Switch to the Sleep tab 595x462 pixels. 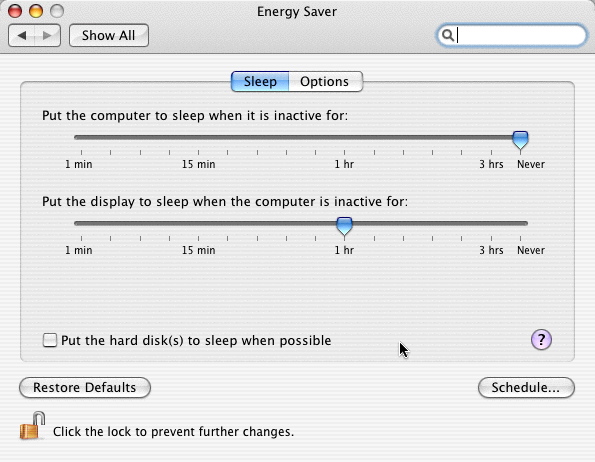coord(260,82)
